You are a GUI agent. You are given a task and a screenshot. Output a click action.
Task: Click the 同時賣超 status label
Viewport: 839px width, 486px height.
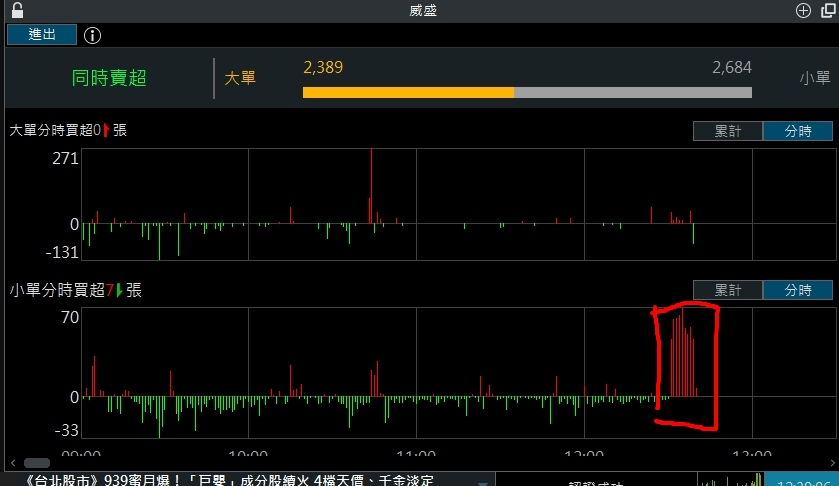[109, 78]
